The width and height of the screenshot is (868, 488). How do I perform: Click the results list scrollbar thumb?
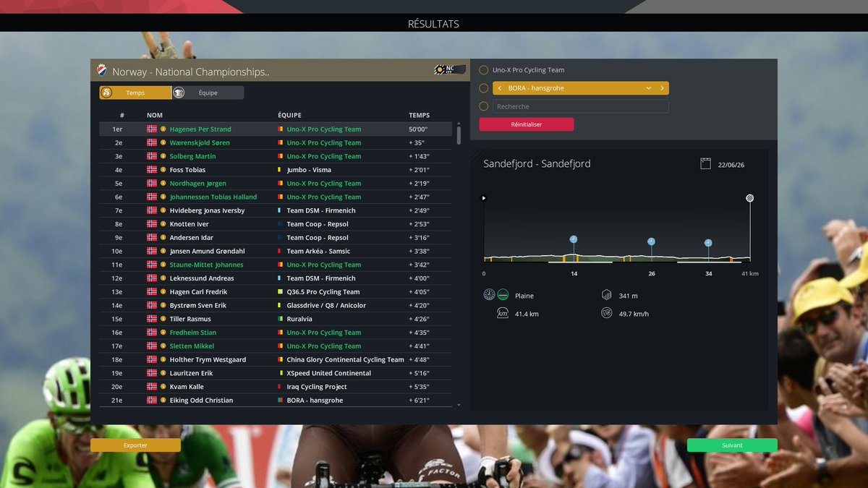459,135
